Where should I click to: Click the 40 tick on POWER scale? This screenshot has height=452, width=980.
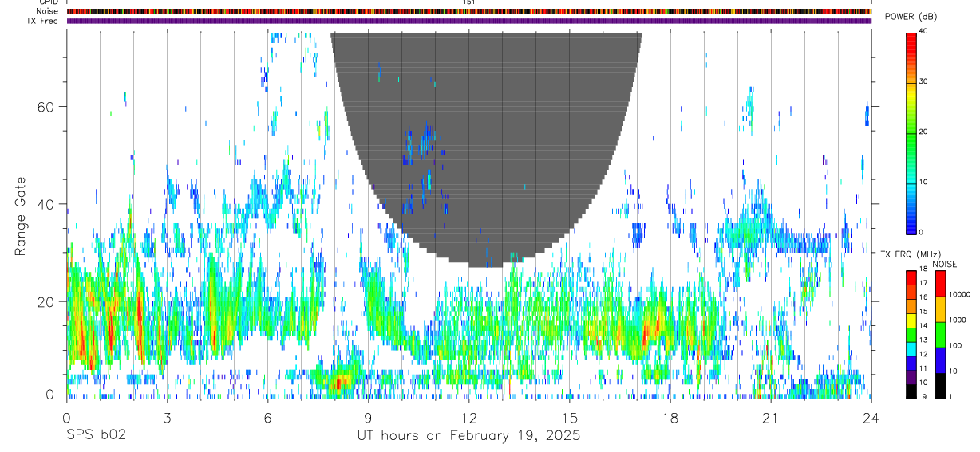(x=924, y=32)
